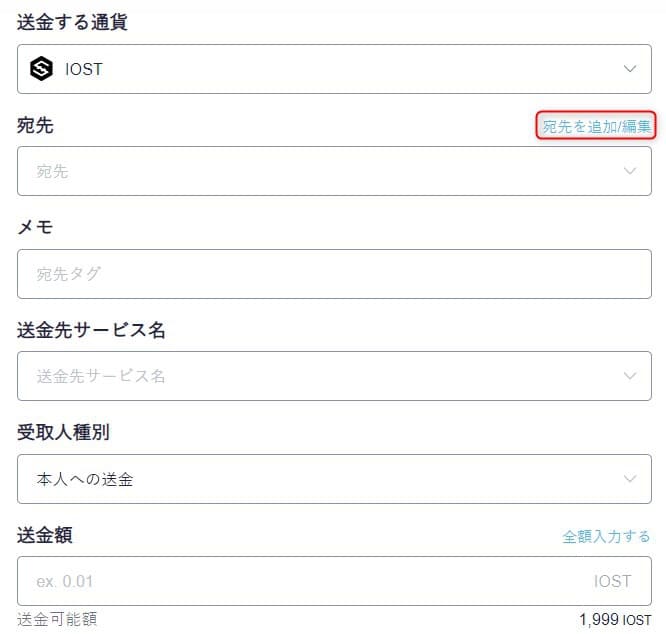Select the 本人への送金 recipient type dropdown

(x=334, y=479)
